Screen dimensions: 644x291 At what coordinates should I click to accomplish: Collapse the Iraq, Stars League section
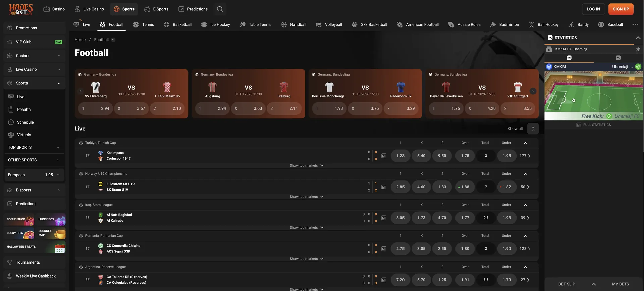[x=526, y=205]
